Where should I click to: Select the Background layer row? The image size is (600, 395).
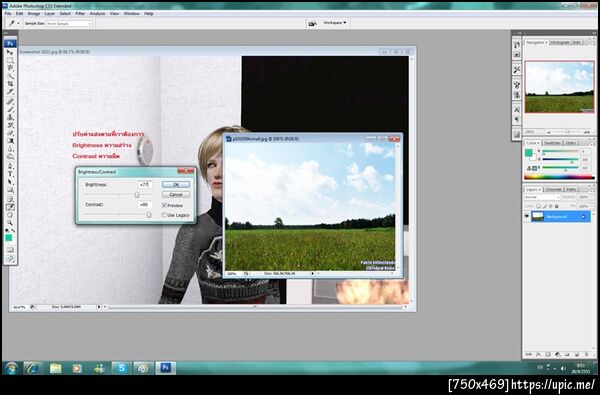click(x=560, y=217)
